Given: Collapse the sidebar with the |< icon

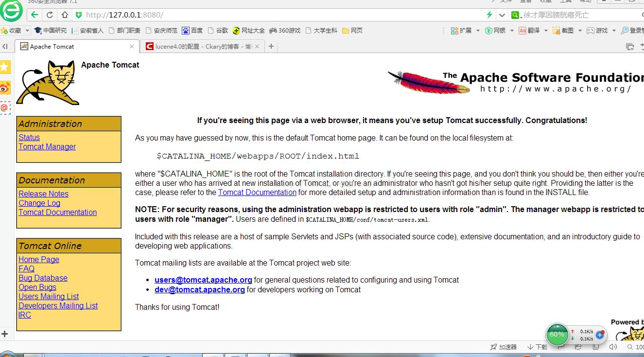Looking at the screenshot, I should point(5,47).
